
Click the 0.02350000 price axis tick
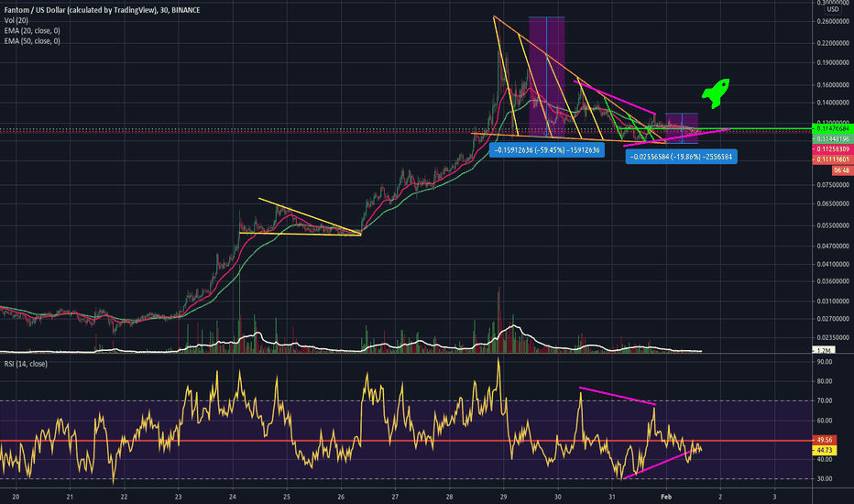[833, 336]
